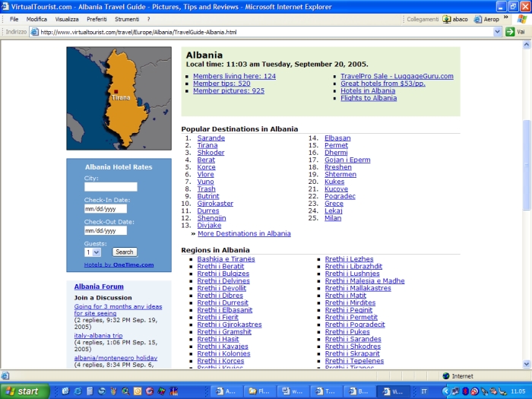
Task: Open the 'Members living here: 124' link
Action: 234,76
